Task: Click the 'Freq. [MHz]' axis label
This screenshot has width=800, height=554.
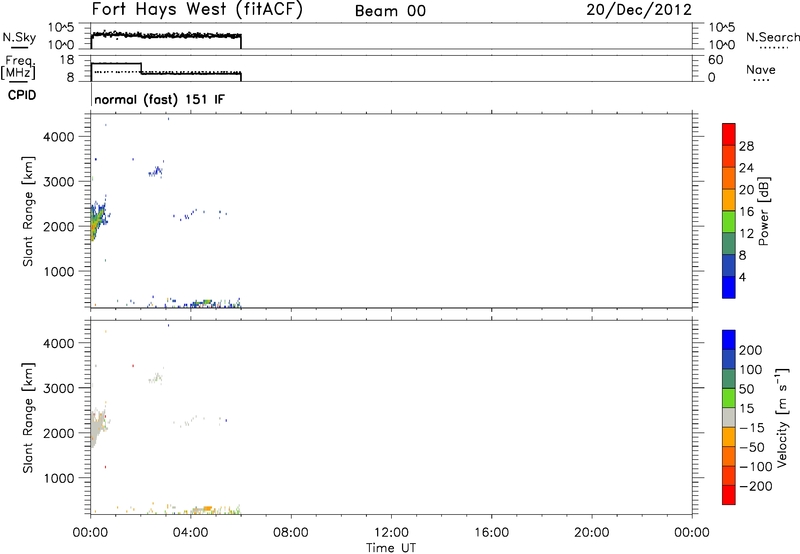Action: 18,67
